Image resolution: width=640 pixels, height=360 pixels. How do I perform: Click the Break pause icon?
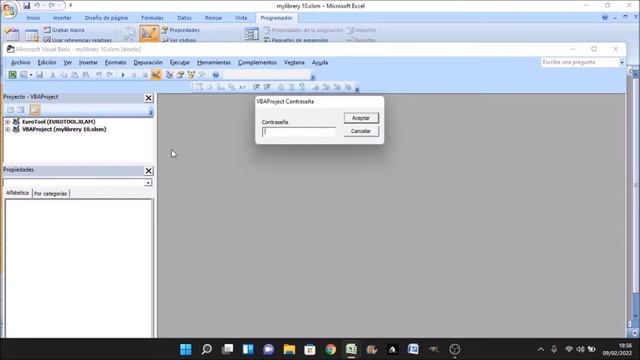(x=133, y=75)
